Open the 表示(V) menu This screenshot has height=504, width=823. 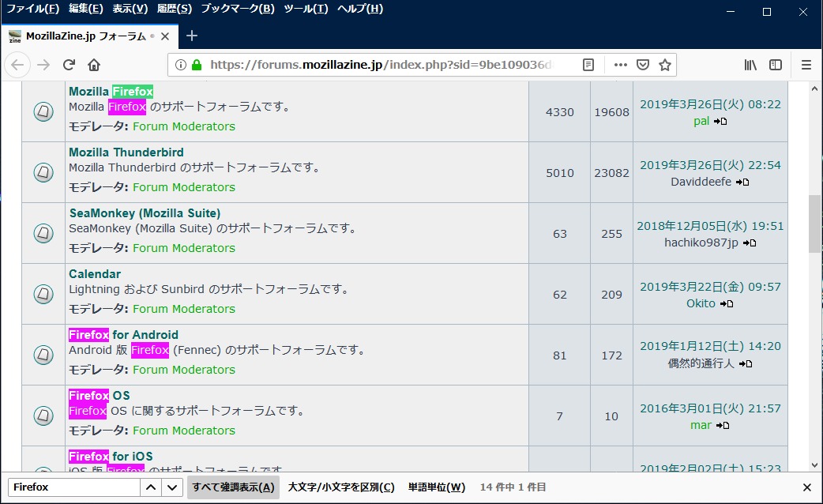pyautogui.click(x=130, y=9)
